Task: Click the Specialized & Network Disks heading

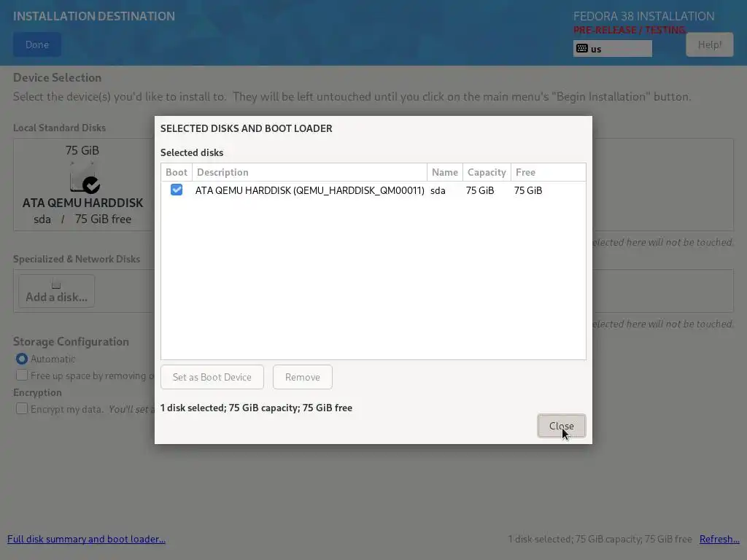Action: coord(77,259)
